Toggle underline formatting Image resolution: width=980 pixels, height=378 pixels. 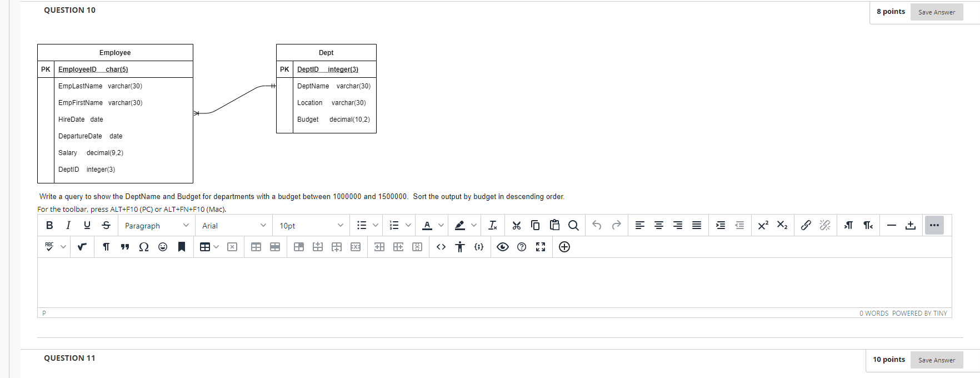[87, 225]
